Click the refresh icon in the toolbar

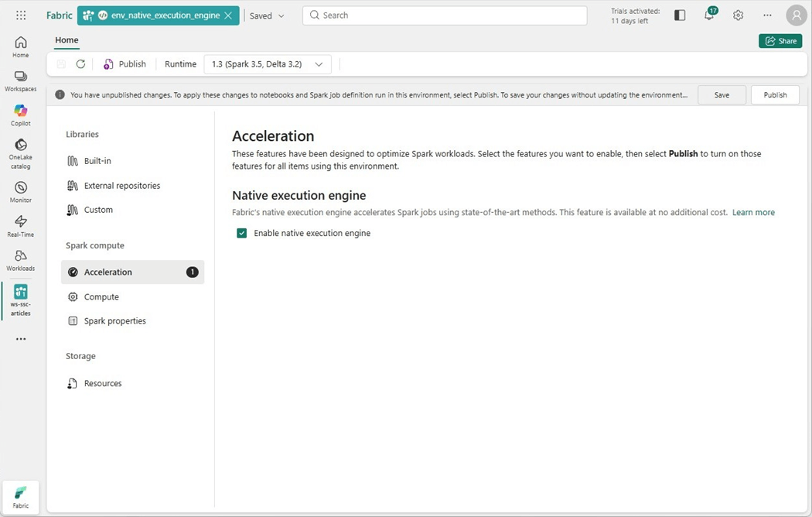click(80, 63)
